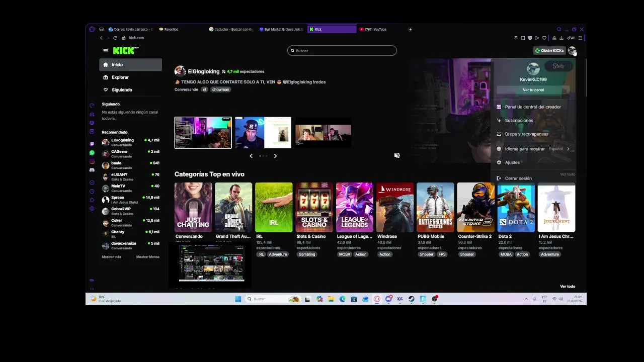Open Panel de control del creador

pyautogui.click(x=533, y=107)
